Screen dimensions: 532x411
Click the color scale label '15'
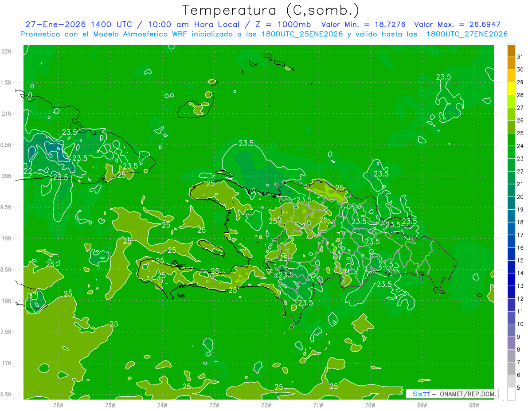(520, 260)
